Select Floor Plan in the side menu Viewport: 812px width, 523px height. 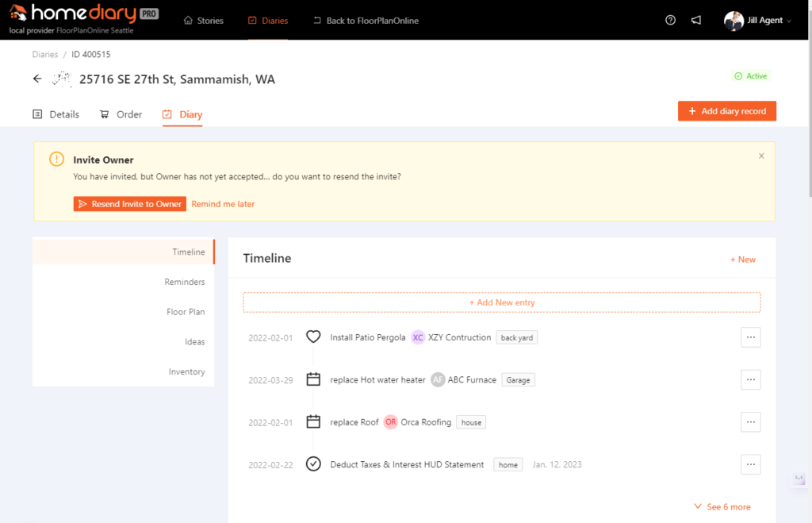pyautogui.click(x=186, y=312)
